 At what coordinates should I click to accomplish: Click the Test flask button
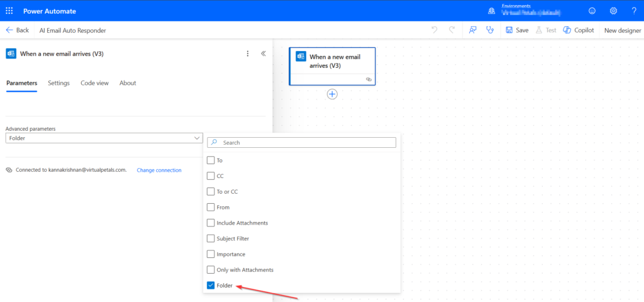(x=545, y=30)
